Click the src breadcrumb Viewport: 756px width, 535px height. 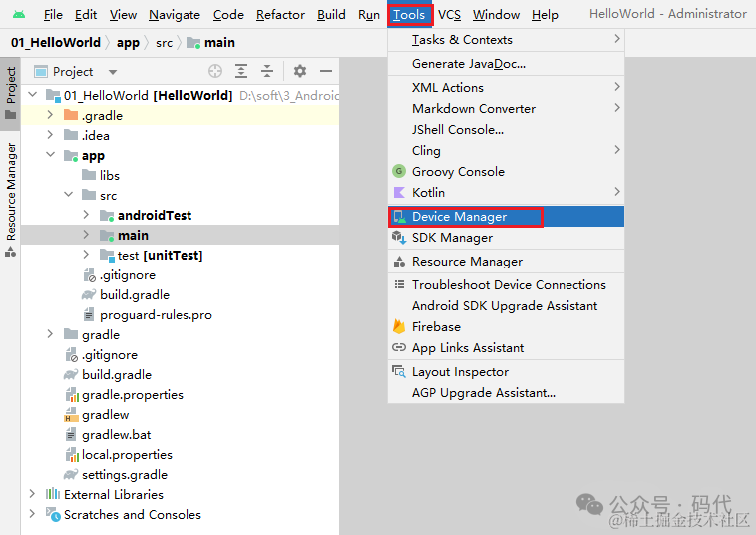pos(164,43)
